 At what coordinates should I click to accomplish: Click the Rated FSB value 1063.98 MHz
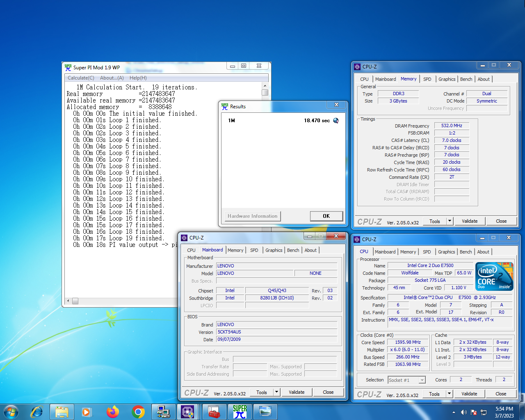(408, 364)
